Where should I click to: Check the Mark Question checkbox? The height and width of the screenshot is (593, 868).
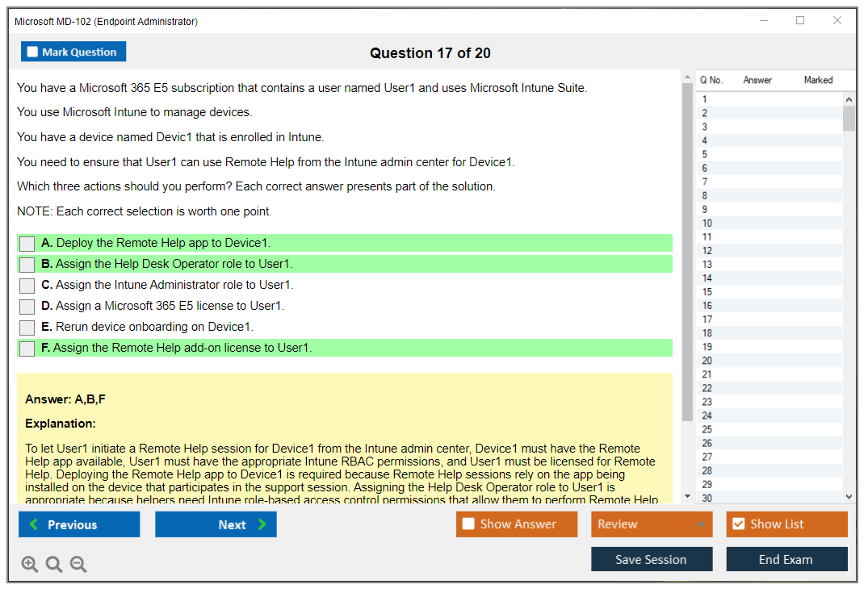click(32, 52)
